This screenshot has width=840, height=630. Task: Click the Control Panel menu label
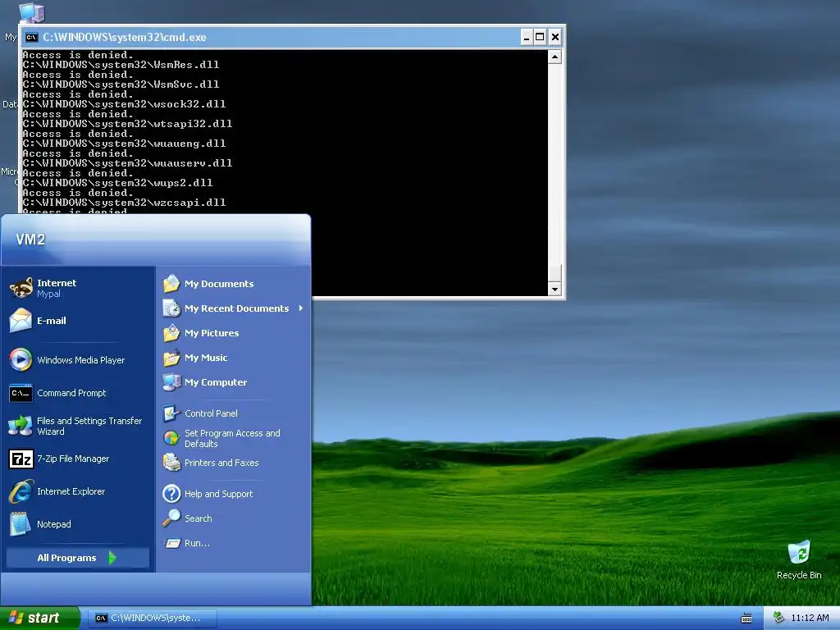[x=211, y=413]
